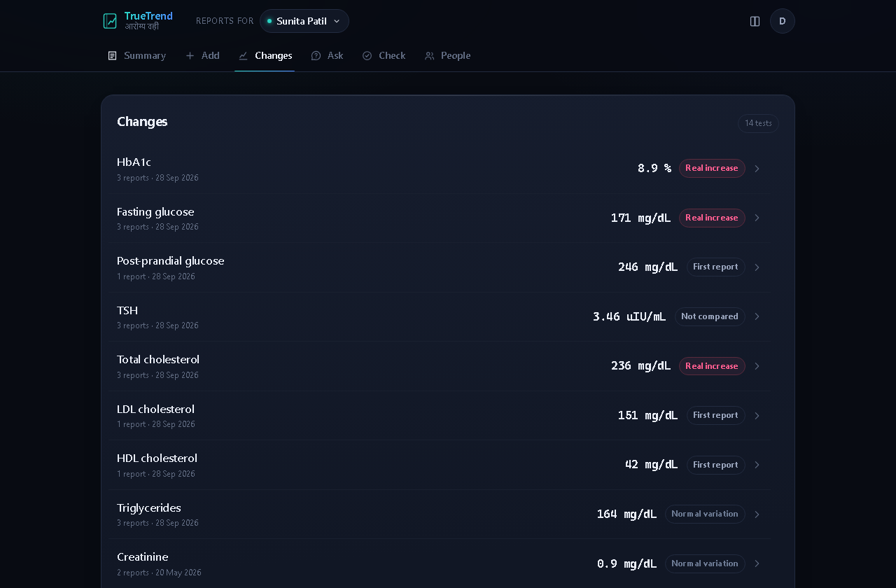This screenshot has width=896, height=588.
Task: Switch to the Check tab
Action: tap(384, 56)
